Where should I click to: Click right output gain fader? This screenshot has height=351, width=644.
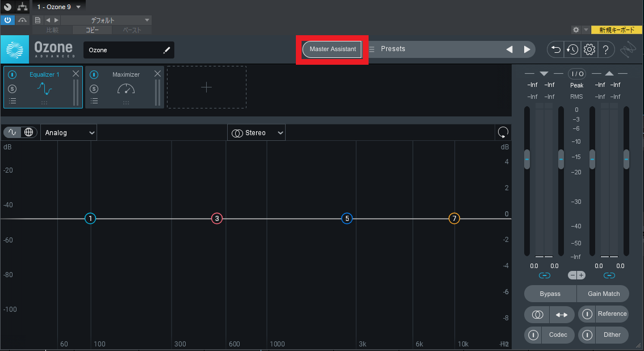[x=626, y=159]
